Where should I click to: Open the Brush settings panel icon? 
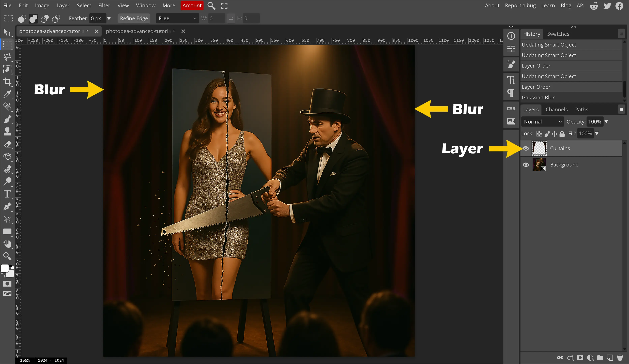pos(511,64)
